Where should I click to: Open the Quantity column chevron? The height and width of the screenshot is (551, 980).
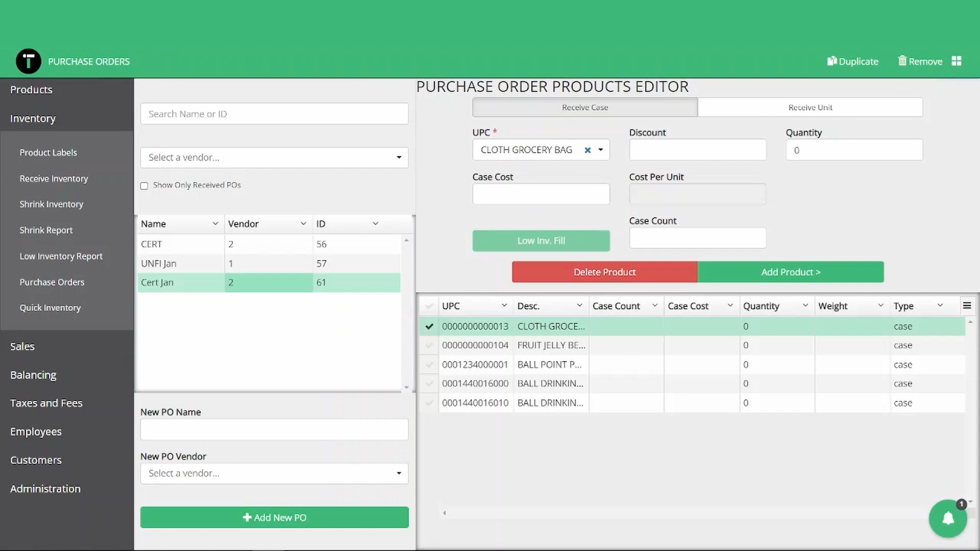click(805, 306)
